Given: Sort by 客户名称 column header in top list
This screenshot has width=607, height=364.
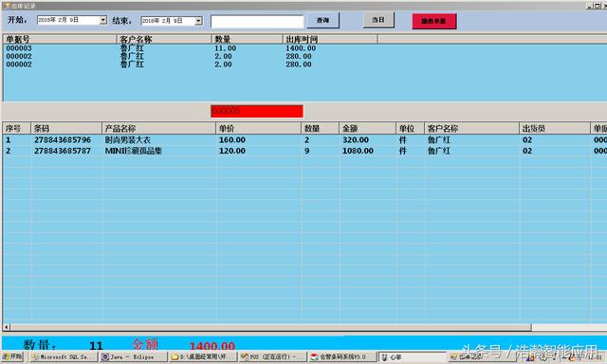Looking at the screenshot, I should (164, 39).
